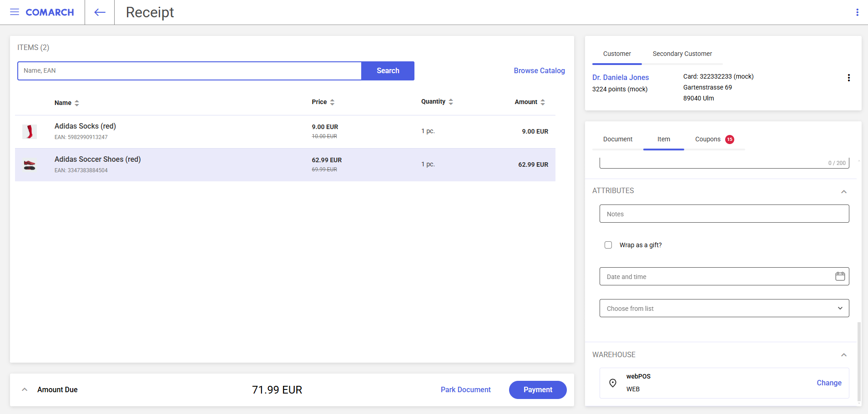
Task: Click into the Notes field
Action: click(724, 214)
